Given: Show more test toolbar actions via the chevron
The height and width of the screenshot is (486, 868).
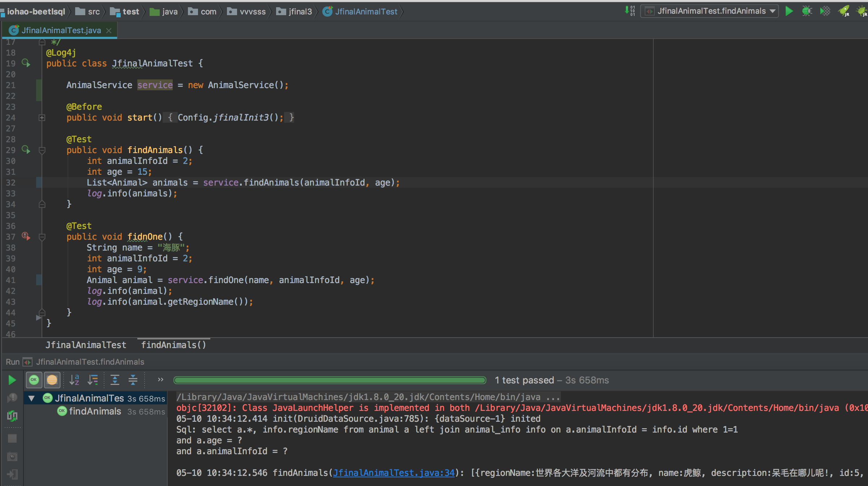Looking at the screenshot, I should coord(160,379).
